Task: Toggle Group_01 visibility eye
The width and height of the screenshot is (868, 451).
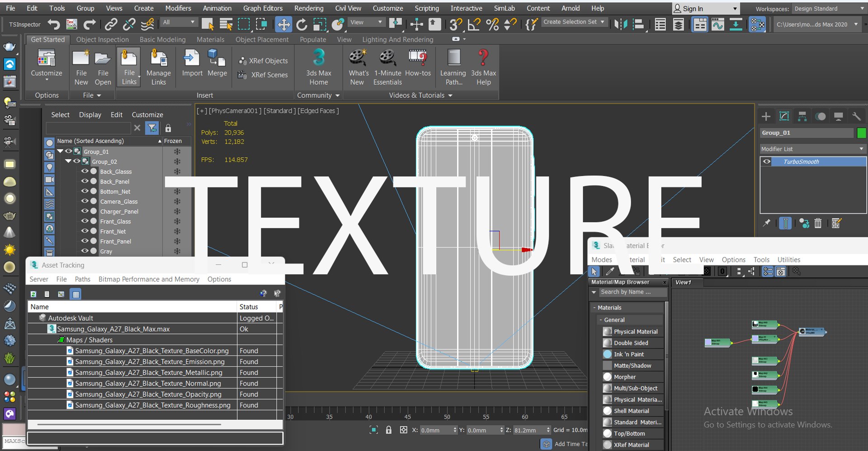Action: 69,152
